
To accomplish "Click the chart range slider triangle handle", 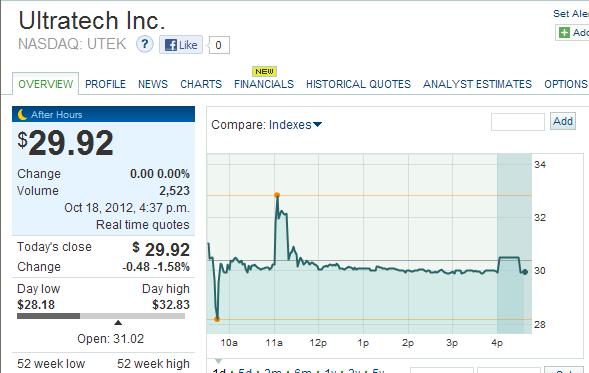I will pos(218,361).
